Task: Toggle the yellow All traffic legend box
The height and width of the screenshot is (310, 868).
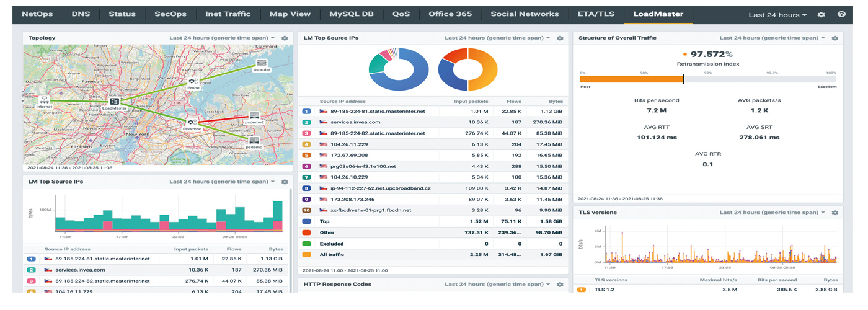Action: click(x=306, y=255)
